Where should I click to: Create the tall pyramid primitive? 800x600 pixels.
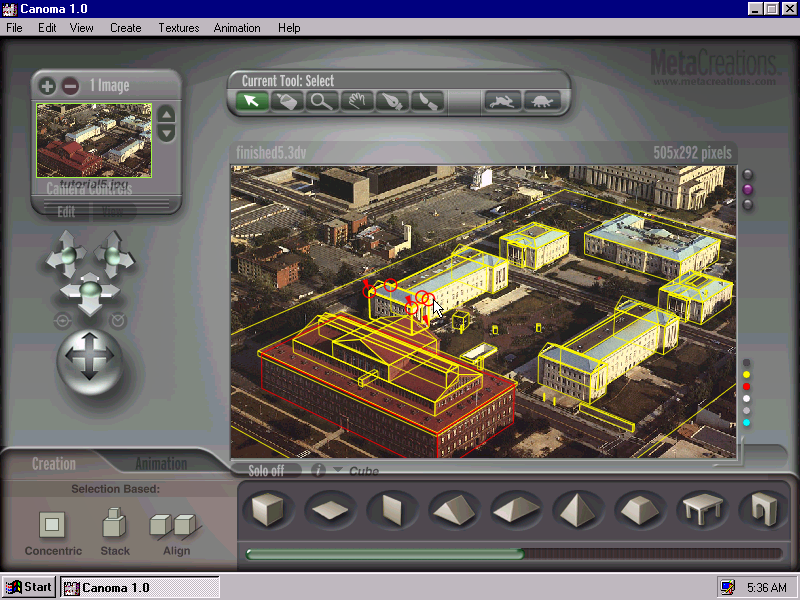coord(578,509)
